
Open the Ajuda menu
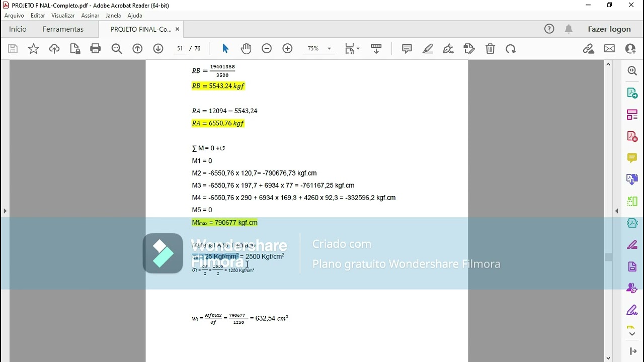tap(135, 16)
